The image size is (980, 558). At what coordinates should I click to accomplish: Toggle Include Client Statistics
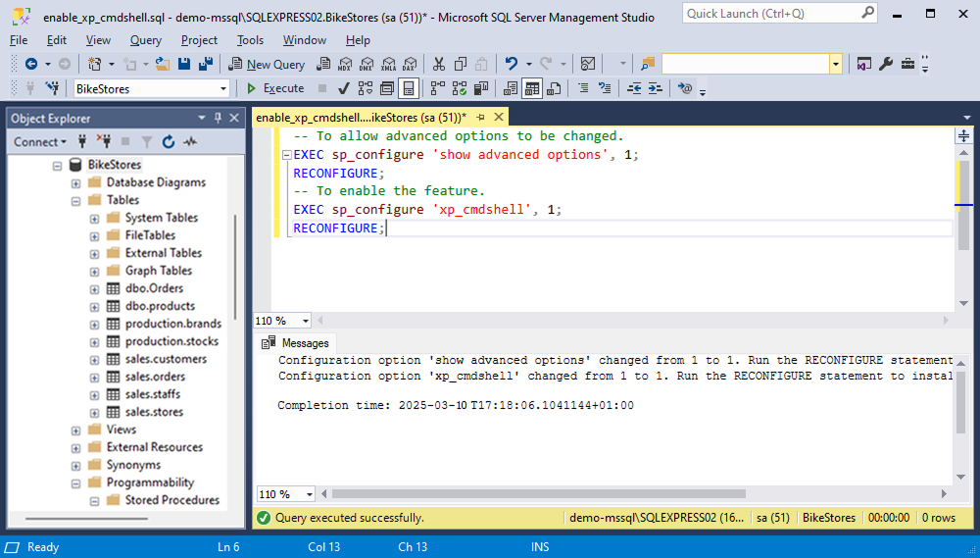tap(480, 88)
